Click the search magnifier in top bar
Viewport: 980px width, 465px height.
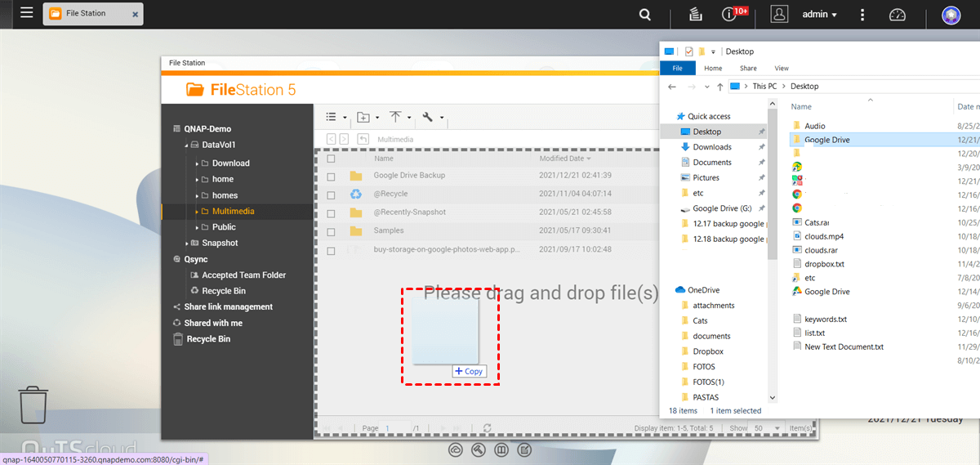tap(645, 15)
